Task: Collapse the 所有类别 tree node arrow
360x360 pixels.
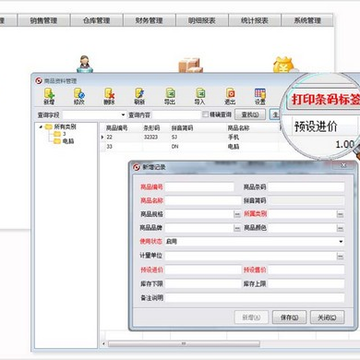Action: tap(41, 127)
